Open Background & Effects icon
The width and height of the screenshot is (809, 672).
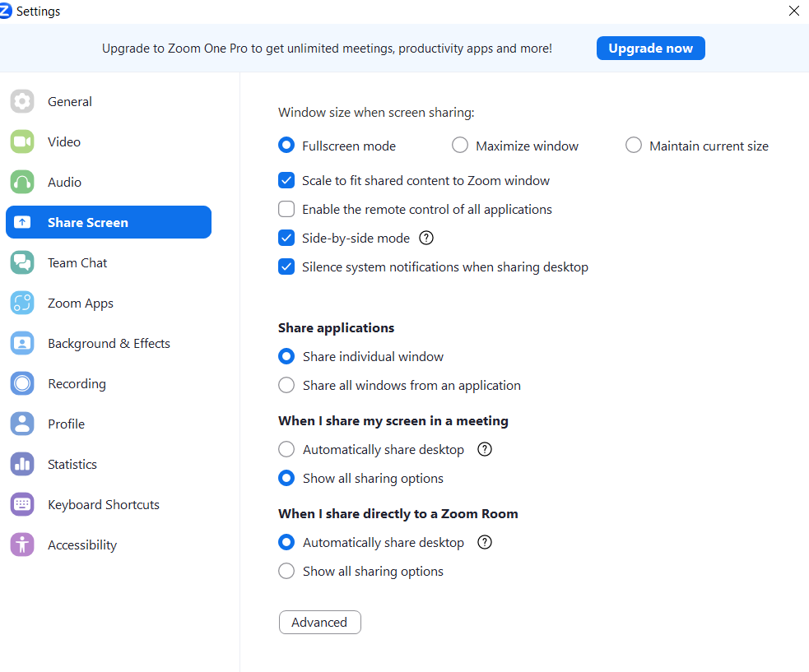pyautogui.click(x=22, y=343)
